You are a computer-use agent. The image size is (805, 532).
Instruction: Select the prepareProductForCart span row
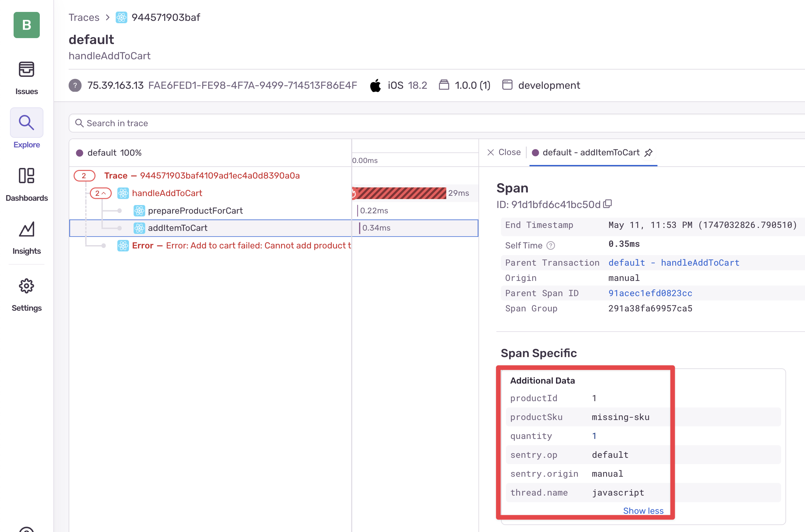pos(210,211)
